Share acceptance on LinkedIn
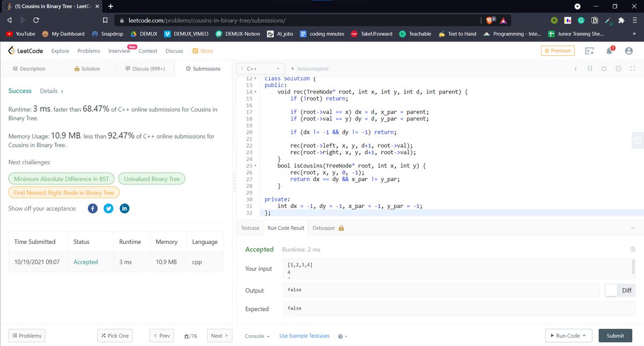Screen dimensions: 644x346 125,208
